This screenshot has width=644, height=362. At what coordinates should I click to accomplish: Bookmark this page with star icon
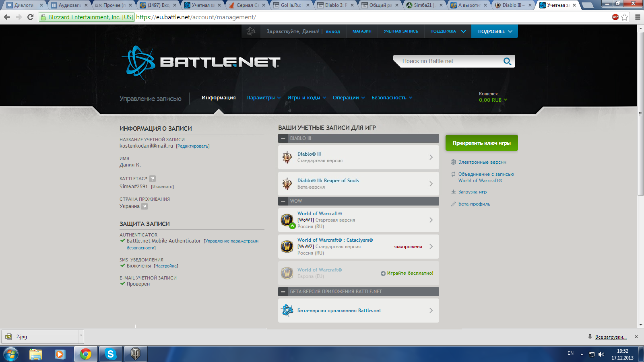pos(625,17)
